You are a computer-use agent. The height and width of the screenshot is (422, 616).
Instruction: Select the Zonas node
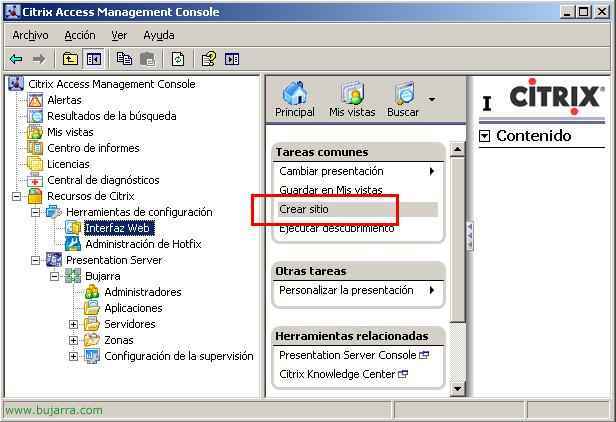pos(119,340)
